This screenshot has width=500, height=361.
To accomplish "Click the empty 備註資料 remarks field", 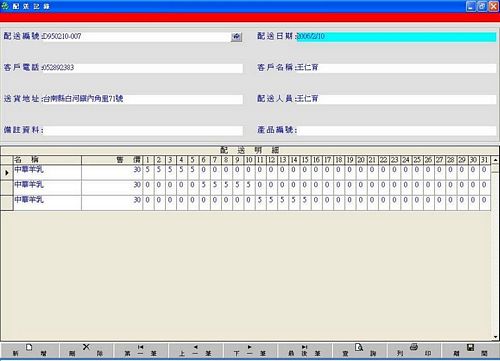I will point(143,130).
